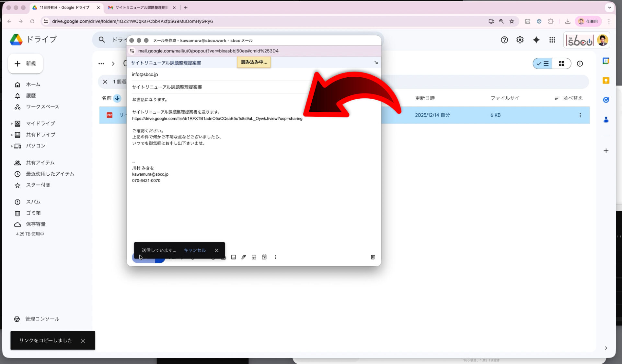This screenshot has height=364, width=622.
Task: Insert signature using the pen icon
Action: pyautogui.click(x=244, y=257)
